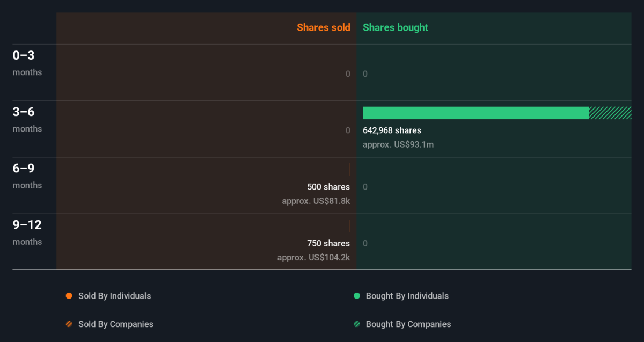This screenshot has width=644, height=342.
Task: Click the green Bought By Individuals legend dot
Action: click(x=356, y=296)
